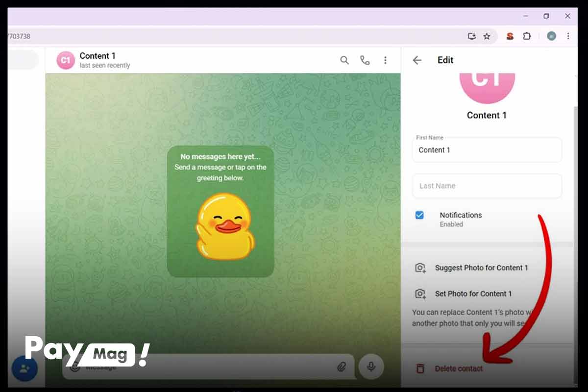Screen dimensions: 588x392
Task: Open the chat's three-dot more menu
Action: (x=385, y=60)
